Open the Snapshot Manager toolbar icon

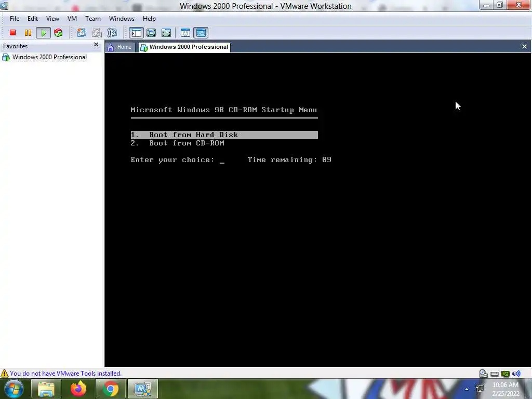tap(112, 33)
